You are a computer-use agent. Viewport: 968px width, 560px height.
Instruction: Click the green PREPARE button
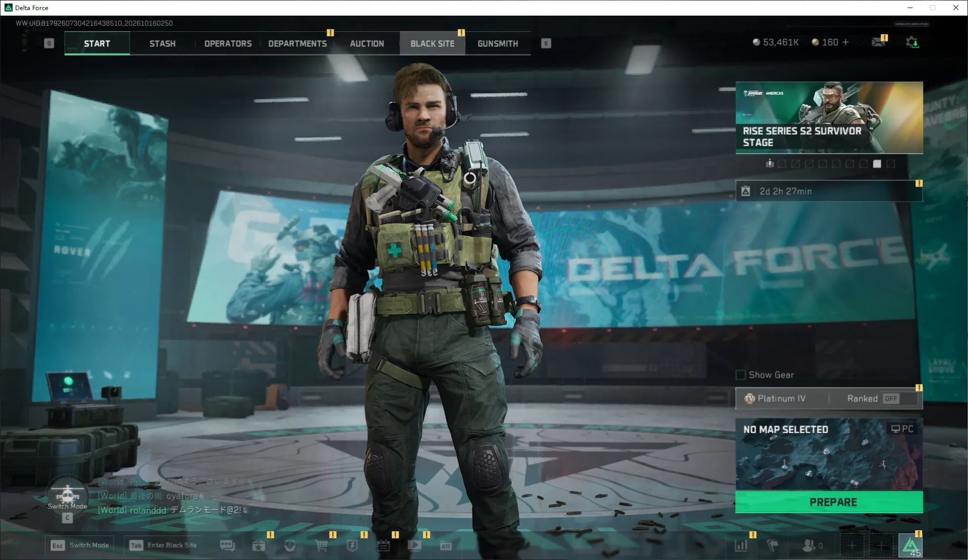tap(829, 503)
